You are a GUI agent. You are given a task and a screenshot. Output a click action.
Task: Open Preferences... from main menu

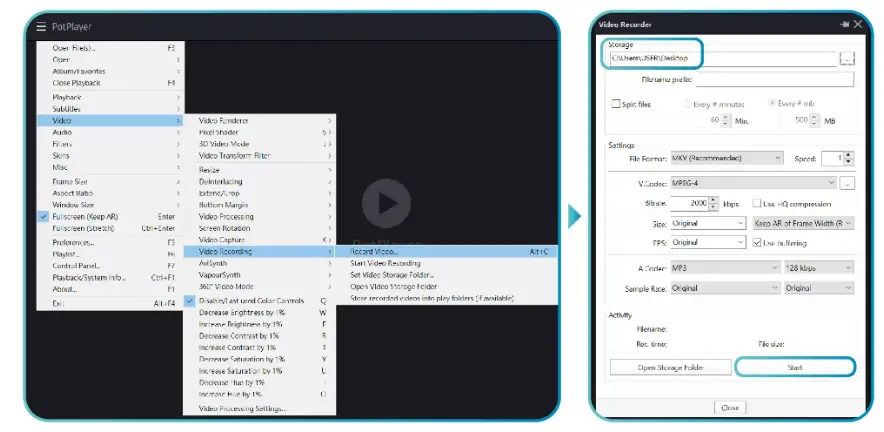(x=110, y=243)
